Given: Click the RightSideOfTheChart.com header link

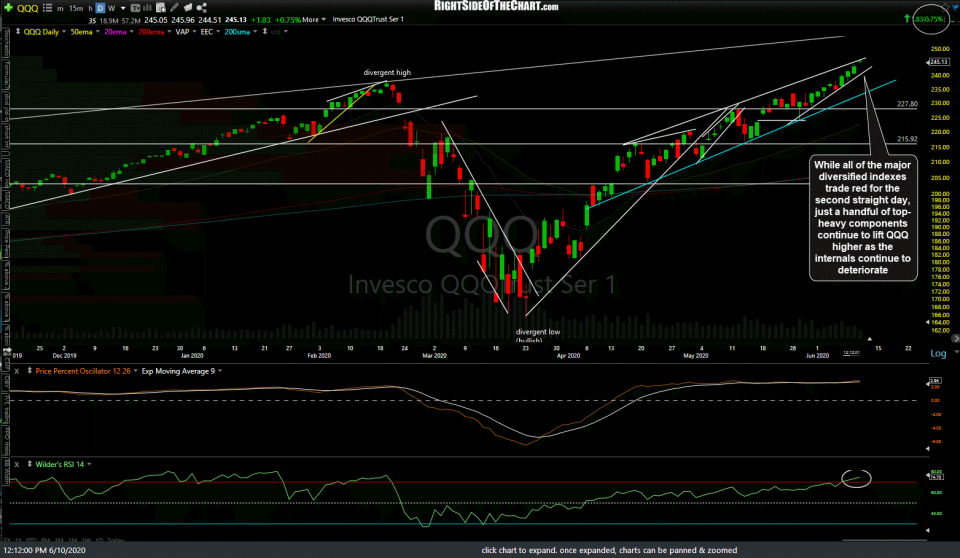Looking at the screenshot, I should [x=496, y=6].
